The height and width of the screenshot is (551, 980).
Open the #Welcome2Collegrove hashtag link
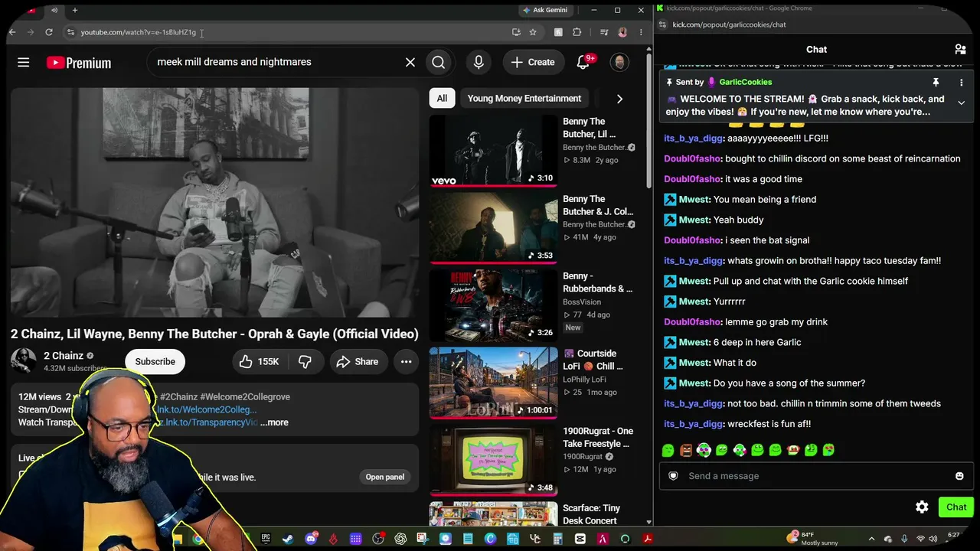point(245,397)
